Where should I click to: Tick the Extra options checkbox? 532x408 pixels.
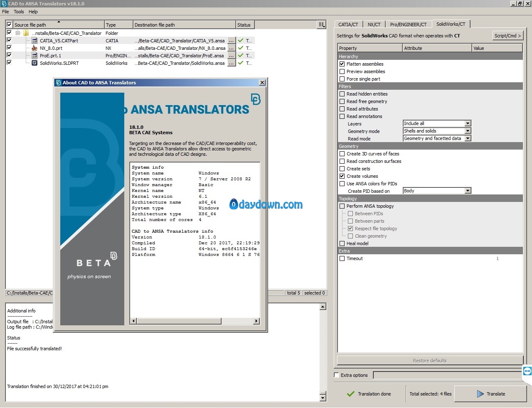pyautogui.click(x=337, y=375)
